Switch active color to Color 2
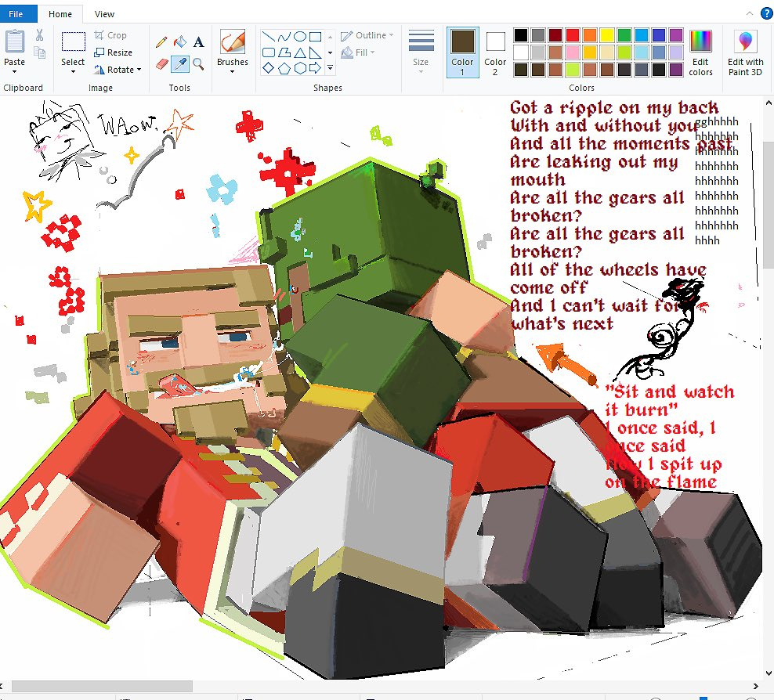The height and width of the screenshot is (700, 774). tap(495, 52)
